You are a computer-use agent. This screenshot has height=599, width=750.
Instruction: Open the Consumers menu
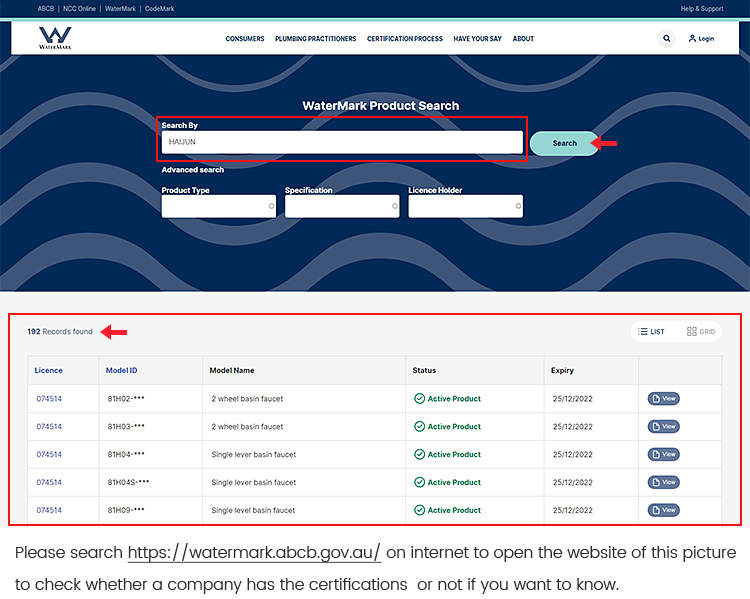[x=245, y=39]
